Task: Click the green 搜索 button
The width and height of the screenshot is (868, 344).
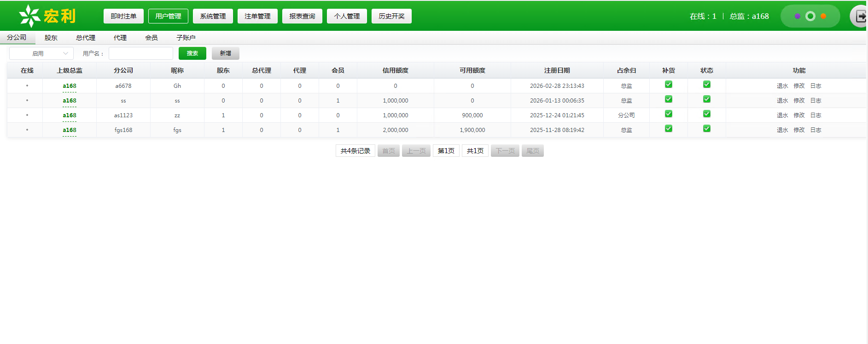Action: 192,53
